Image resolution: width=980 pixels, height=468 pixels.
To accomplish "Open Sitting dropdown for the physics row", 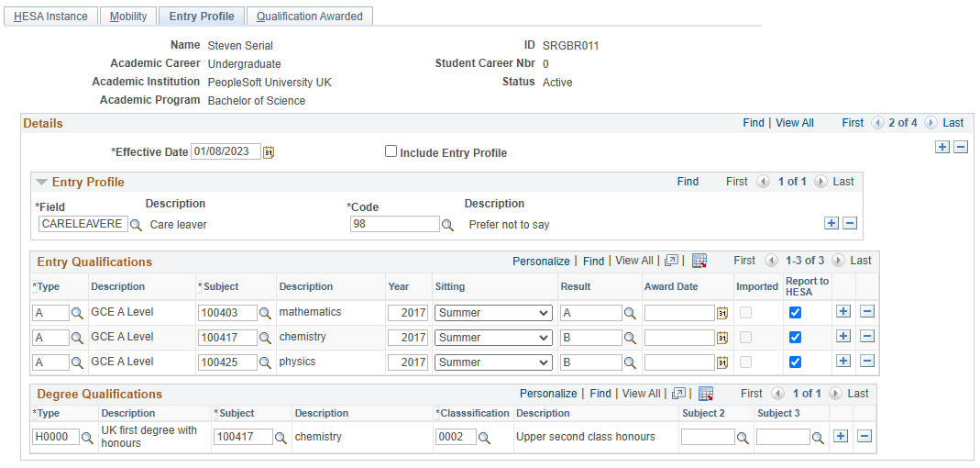I will coord(493,362).
